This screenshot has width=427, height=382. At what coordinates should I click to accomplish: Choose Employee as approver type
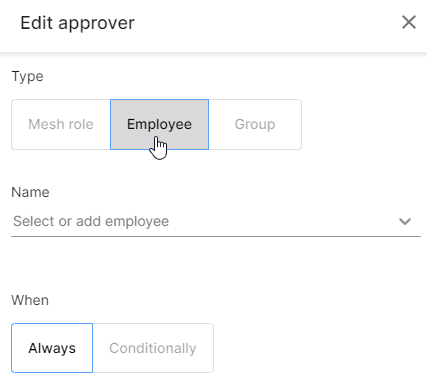pos(159,124)
